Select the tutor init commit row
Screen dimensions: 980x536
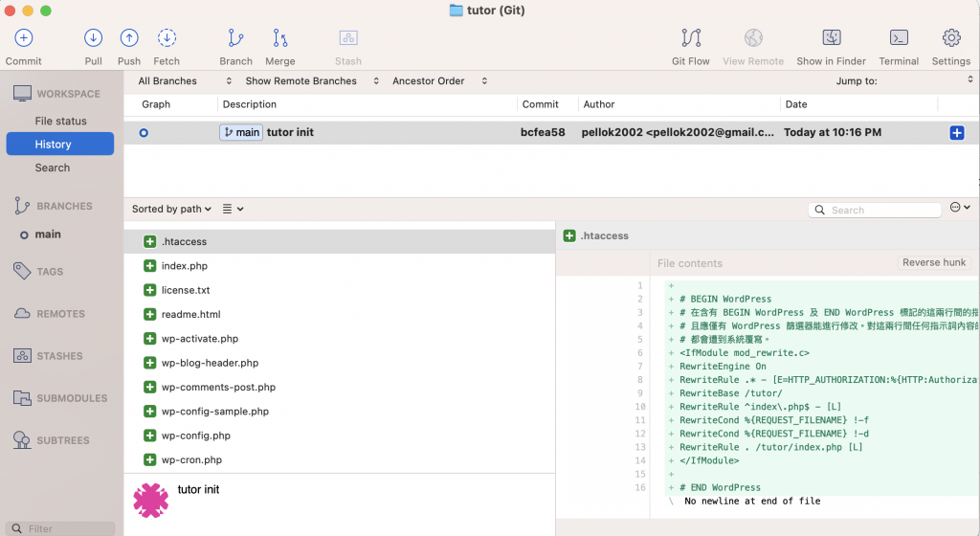(551, 132)
